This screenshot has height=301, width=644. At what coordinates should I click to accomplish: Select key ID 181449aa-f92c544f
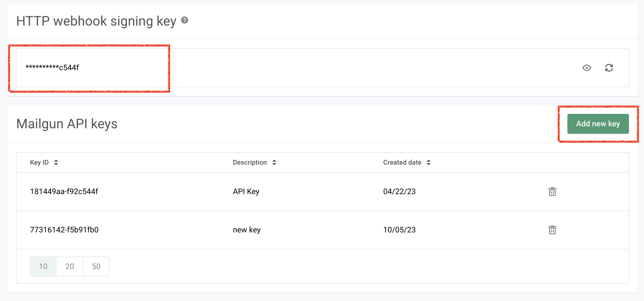[64, 192]
